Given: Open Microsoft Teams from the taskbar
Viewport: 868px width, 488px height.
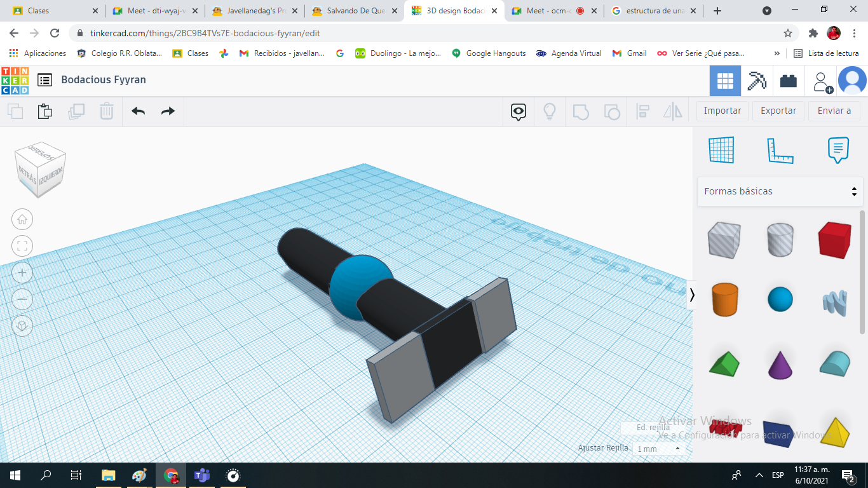Looking at the screenshot, I should coord(202,475).
